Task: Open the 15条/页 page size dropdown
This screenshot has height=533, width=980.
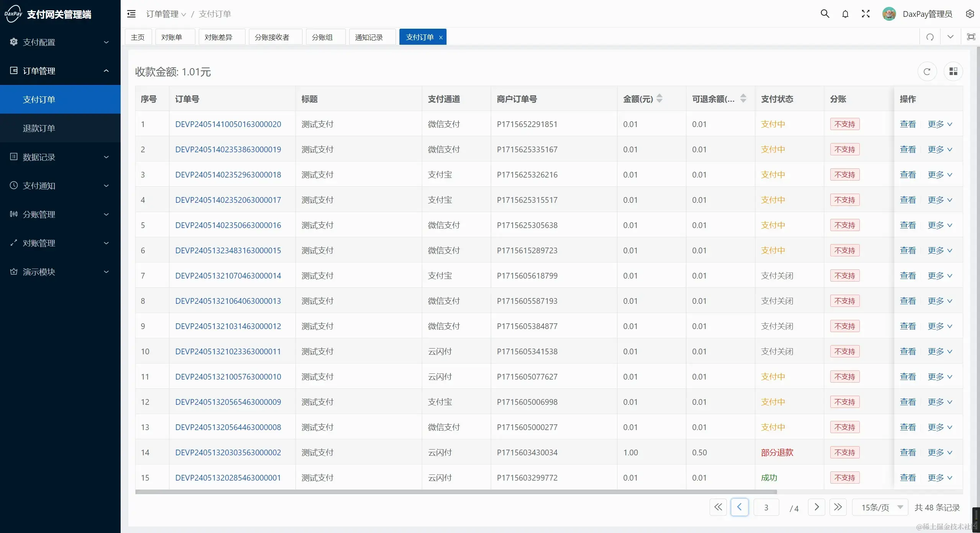Action: point(879,507)
